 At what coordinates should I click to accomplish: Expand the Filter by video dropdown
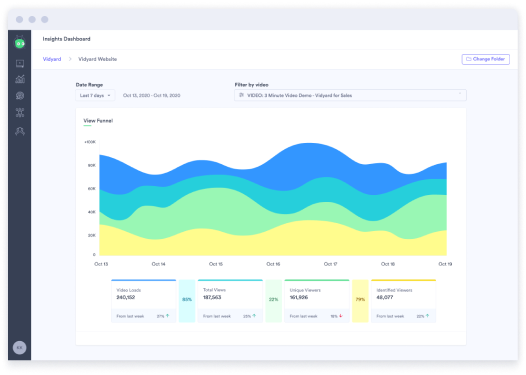click(350, 95)
